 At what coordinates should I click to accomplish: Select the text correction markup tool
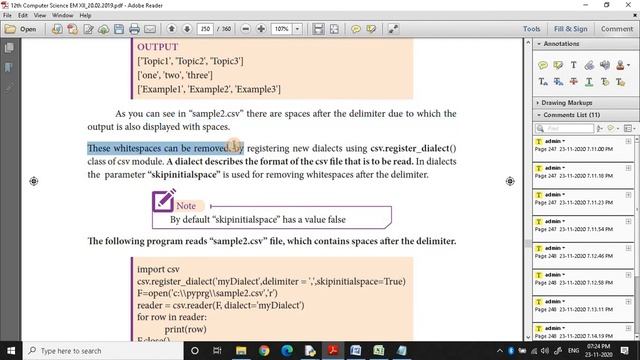(620, 82)
